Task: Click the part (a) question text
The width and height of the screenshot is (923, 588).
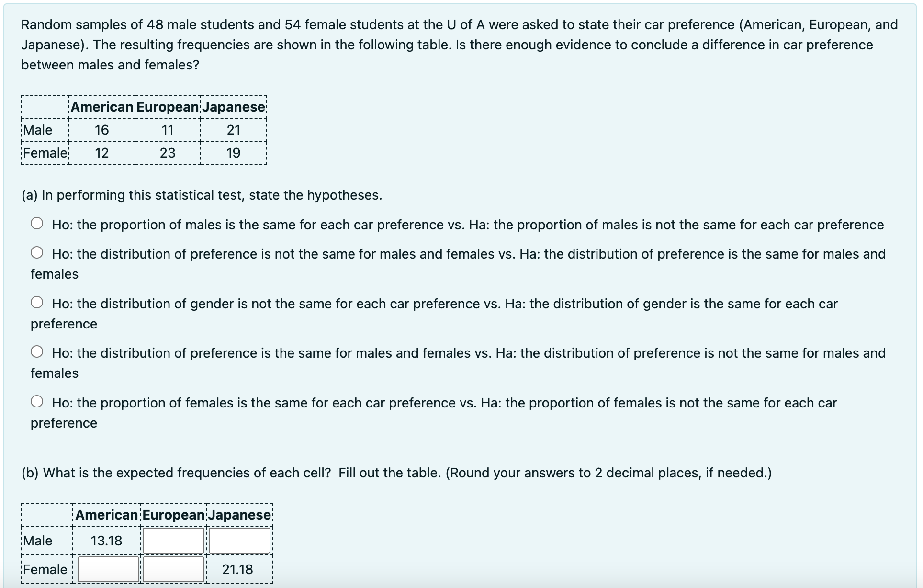Action: click(x=201, y=194)
